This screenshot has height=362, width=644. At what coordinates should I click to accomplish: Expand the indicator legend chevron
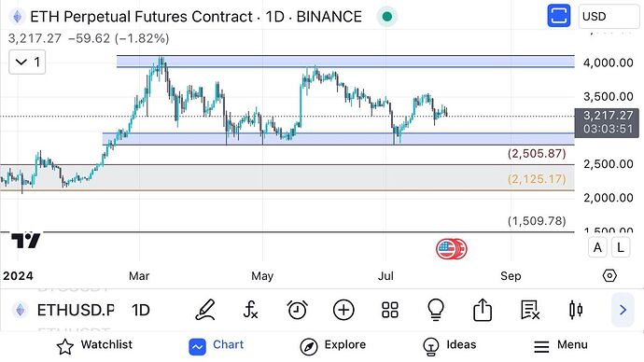[27, 62]
